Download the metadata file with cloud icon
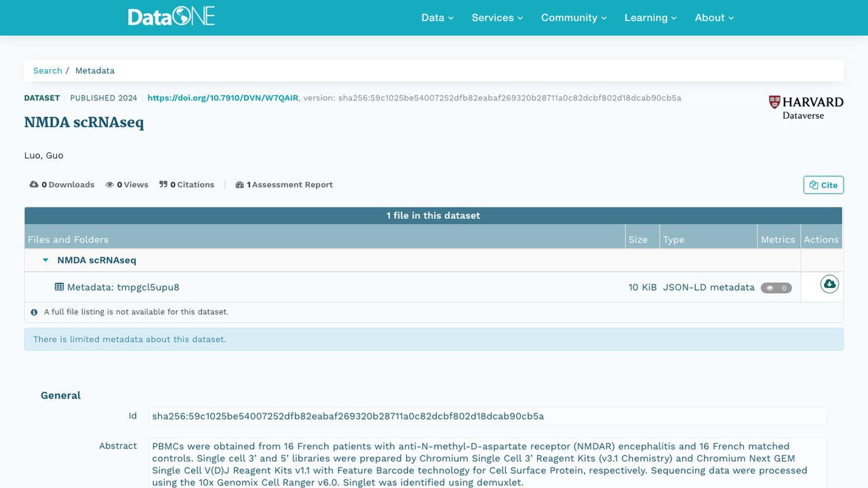The height and width of the screenshot is (488, 868). pyautogui.click(x=829, y=284)
